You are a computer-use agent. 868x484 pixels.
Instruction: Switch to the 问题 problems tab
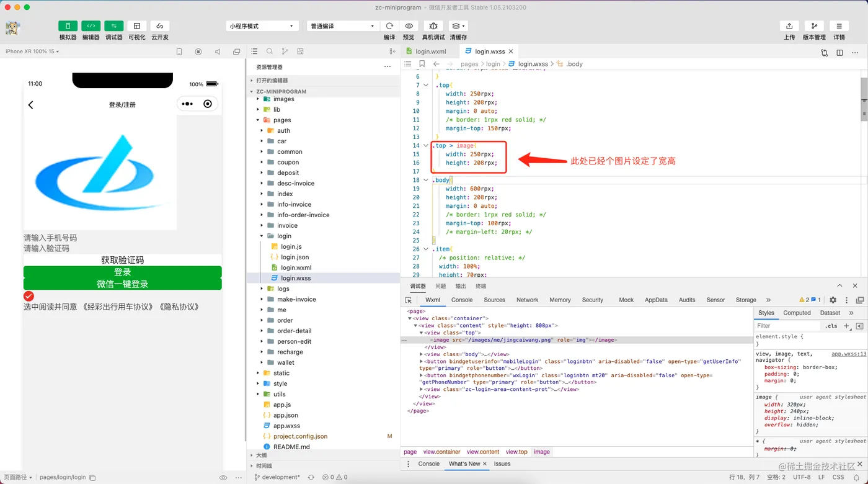tap(441, 286)
